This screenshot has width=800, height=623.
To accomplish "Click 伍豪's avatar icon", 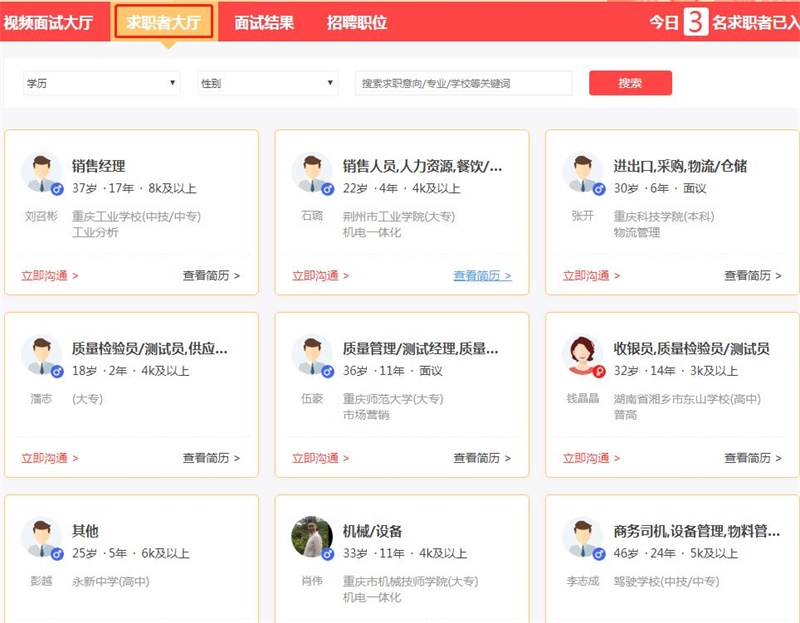I will (312, 356).
